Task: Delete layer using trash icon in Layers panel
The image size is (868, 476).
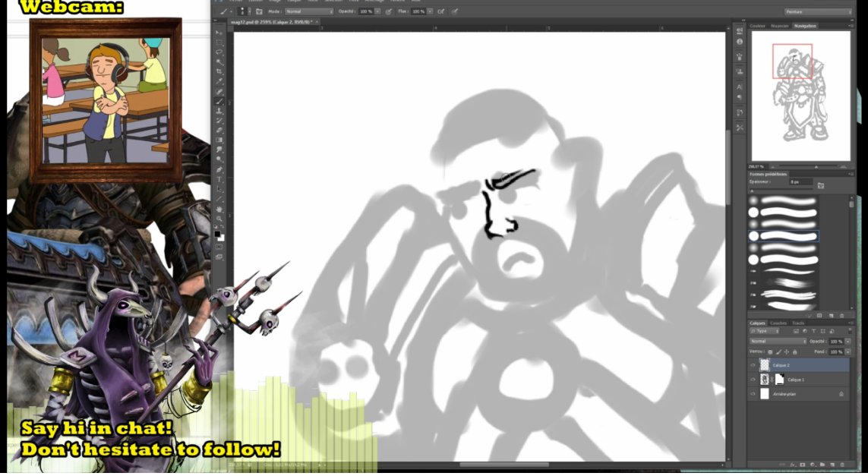Action: (x=842, y=465)
